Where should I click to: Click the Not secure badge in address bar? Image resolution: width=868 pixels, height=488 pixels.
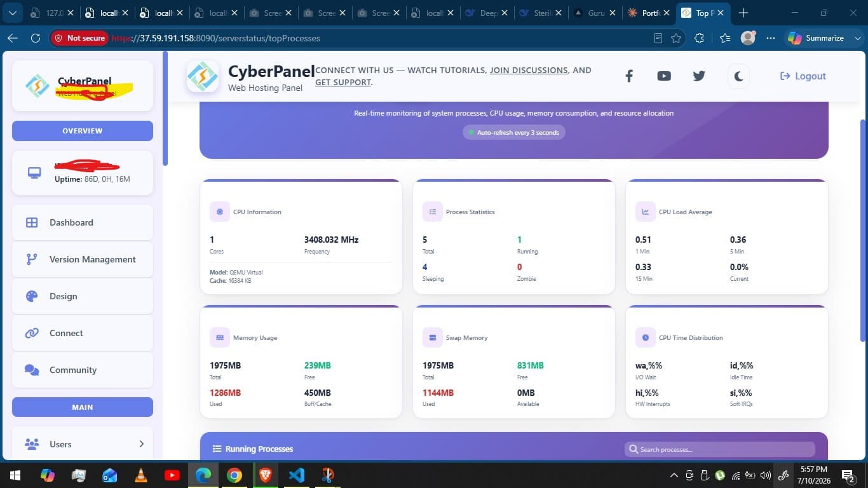[x=79, y=38]
